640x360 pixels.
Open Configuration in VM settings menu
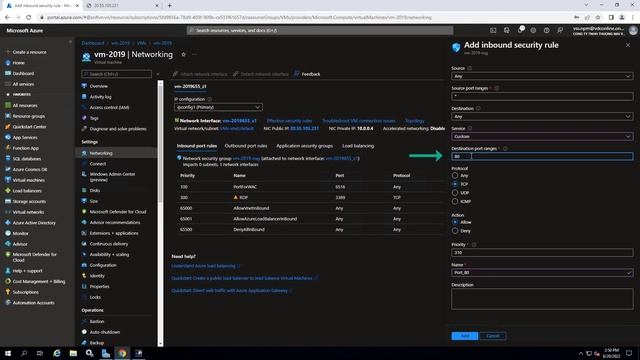(103, 265)
